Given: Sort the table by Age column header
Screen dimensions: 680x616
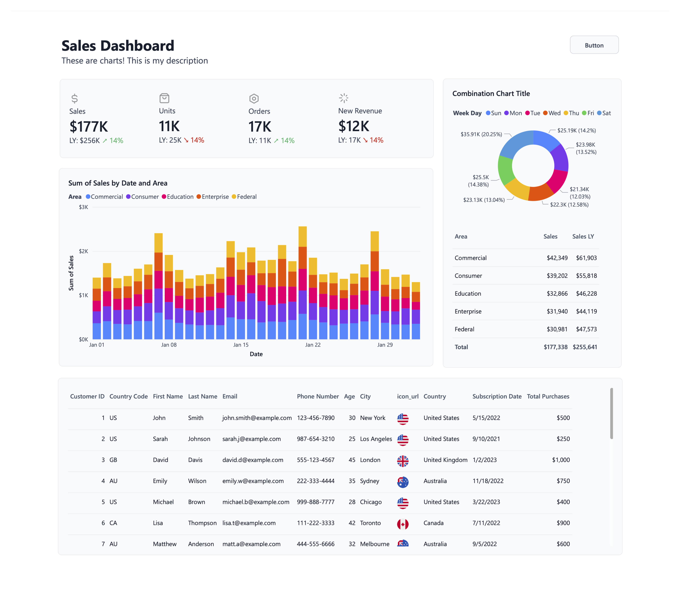Looking at the screenshot, I should pyautogui.click(x=350, y=397).
